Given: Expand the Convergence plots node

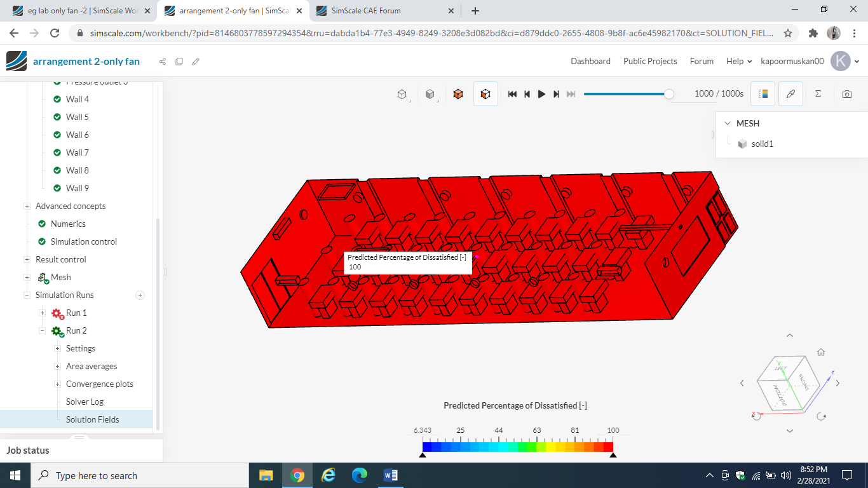Looking at the screenshot, I should point(57,384).
